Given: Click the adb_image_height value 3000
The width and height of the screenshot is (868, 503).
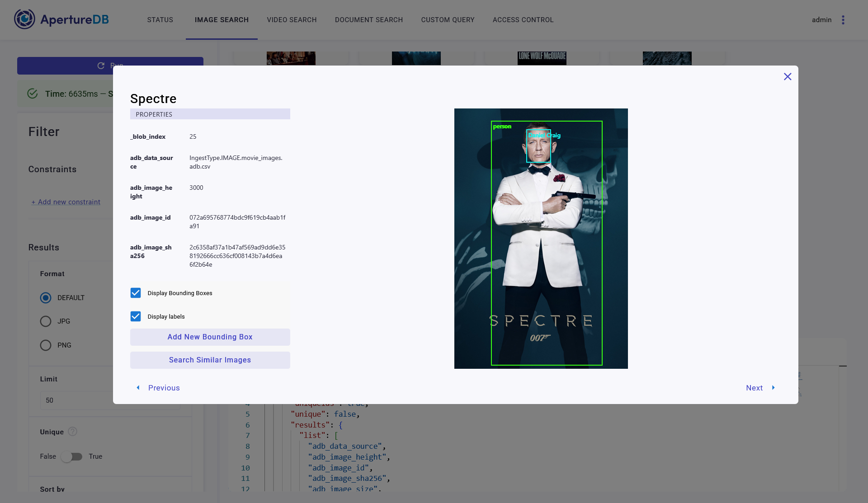Looking at the screenshot, I should [196, 188].
